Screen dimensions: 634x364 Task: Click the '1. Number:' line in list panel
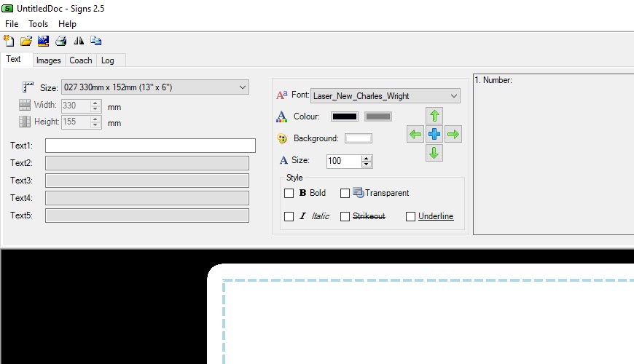[493, 80]
